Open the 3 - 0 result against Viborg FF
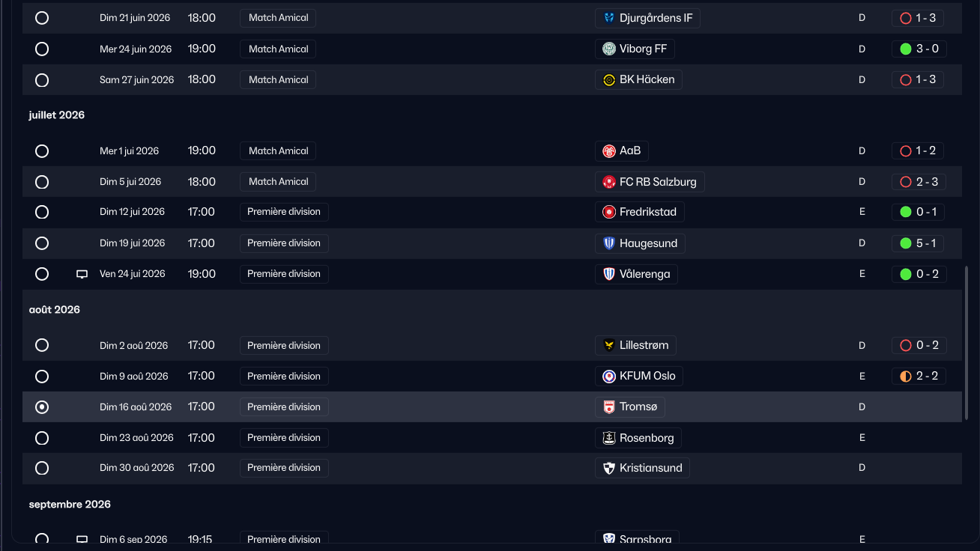This screenshot has height=551, width=980. [x=919, y=49]
